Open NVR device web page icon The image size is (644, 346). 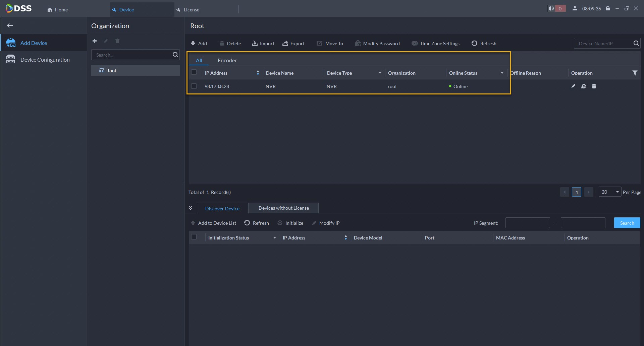pos(584,86)
